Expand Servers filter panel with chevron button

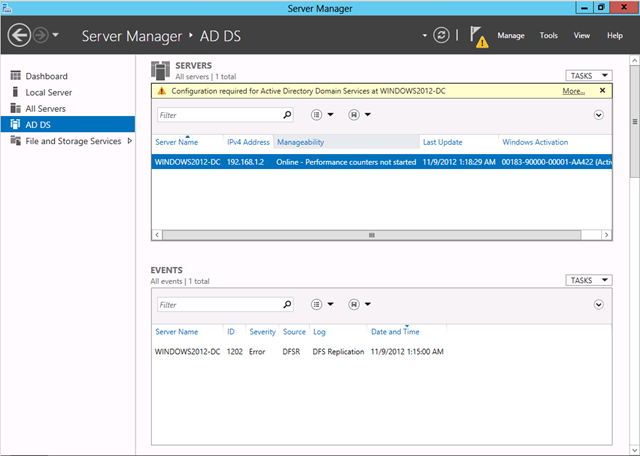(x=598, y=115)
